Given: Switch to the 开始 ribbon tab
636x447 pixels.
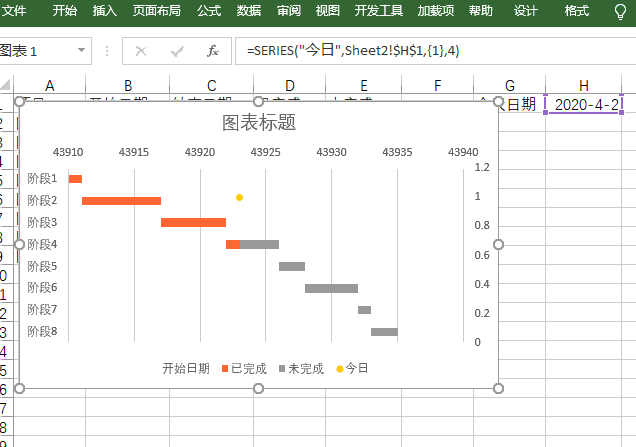Looking at the screenshot, I should pyautogui.click(x=64, y=11).
